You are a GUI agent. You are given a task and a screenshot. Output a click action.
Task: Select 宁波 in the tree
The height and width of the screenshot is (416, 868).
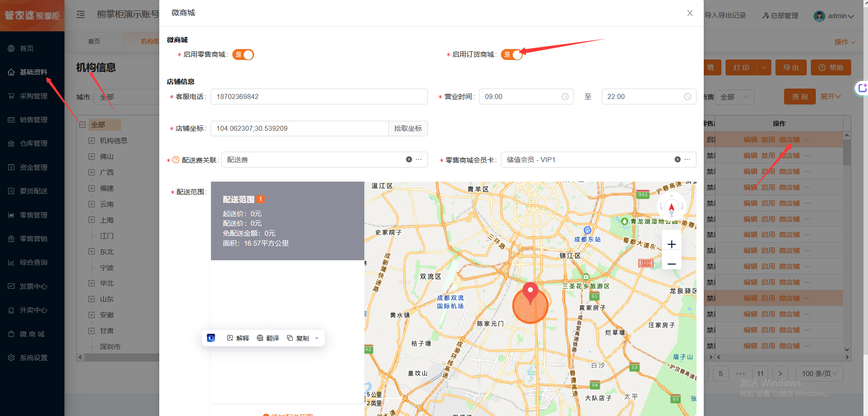point(107,267)
